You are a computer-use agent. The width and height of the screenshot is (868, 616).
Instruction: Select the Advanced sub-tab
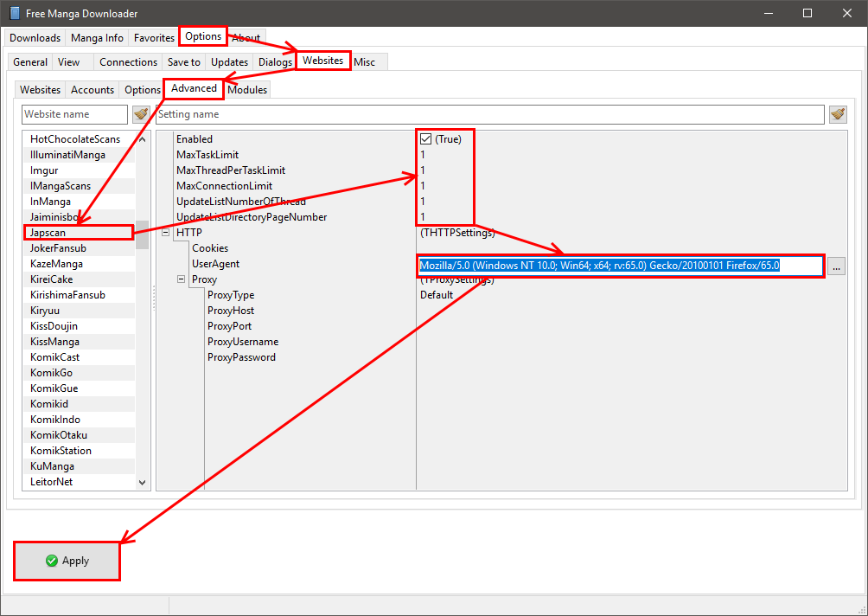(194, 88)
